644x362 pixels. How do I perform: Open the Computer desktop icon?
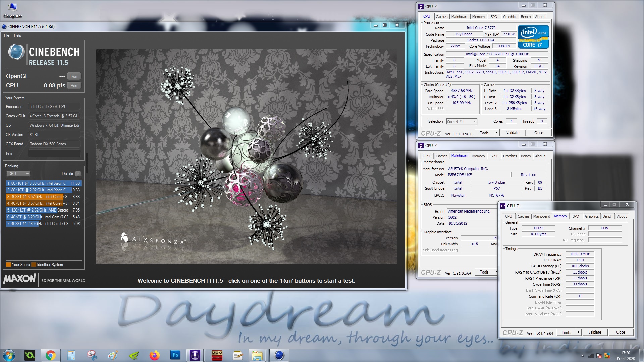click(12, 10)
